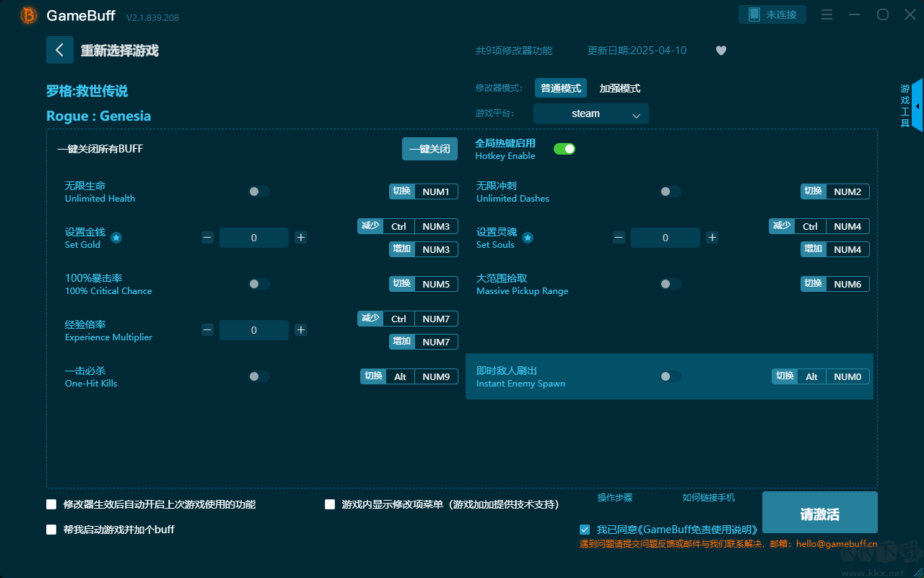Increase Set Souls value with plus

click(x=712, y=238)
